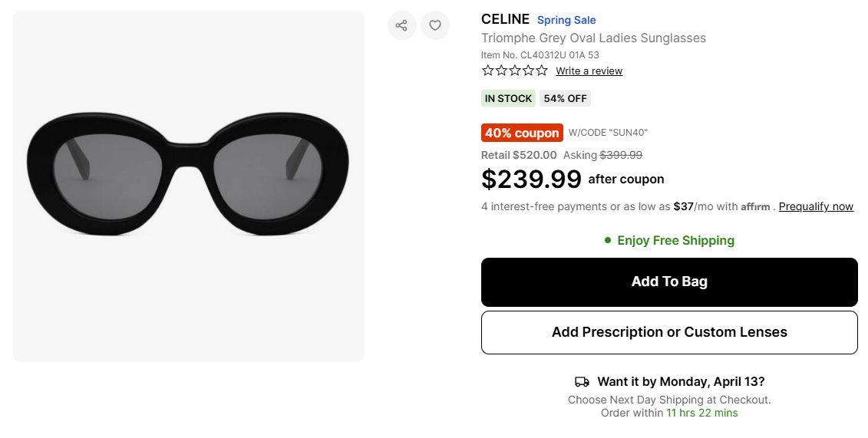868x438 pixels.
Task: Open the CELINE brand name
Action: [x=505, y=19]
